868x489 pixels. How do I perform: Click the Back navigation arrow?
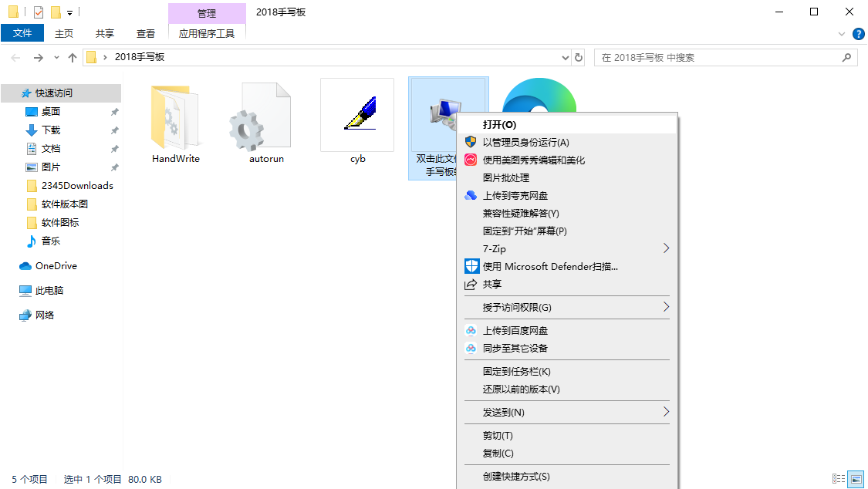[x=16, y=58]
